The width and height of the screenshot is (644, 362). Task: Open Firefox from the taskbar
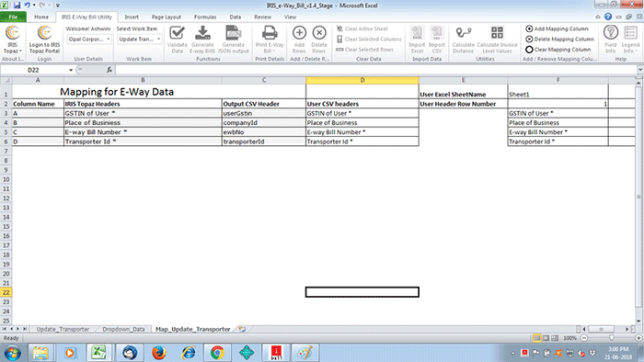point(159,352)
